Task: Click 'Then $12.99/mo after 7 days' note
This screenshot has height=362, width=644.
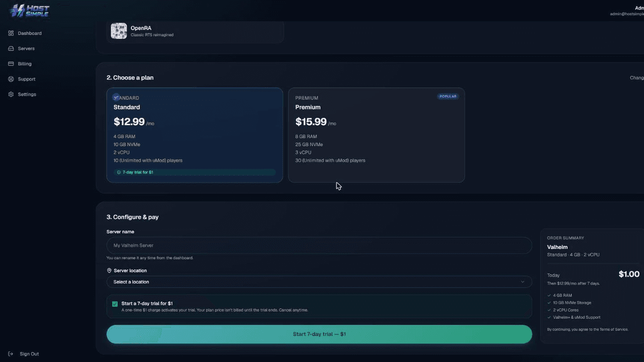Action: pyautogui.click(x=573, y=284)
